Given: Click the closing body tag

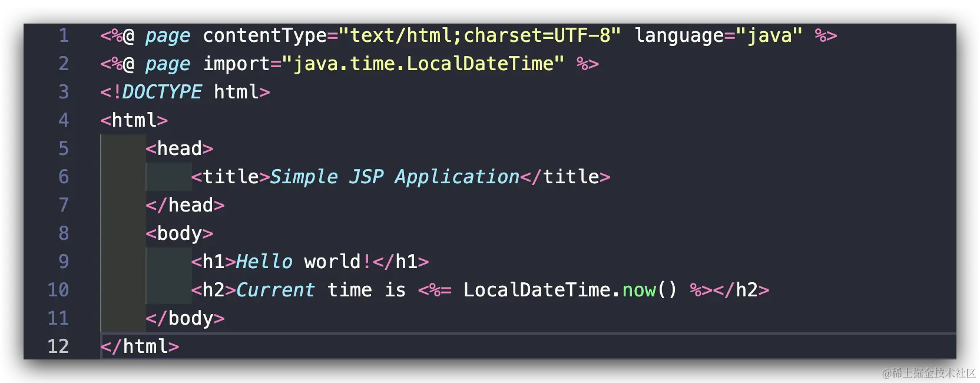Looking at the screenshot, I should [185, 319].
